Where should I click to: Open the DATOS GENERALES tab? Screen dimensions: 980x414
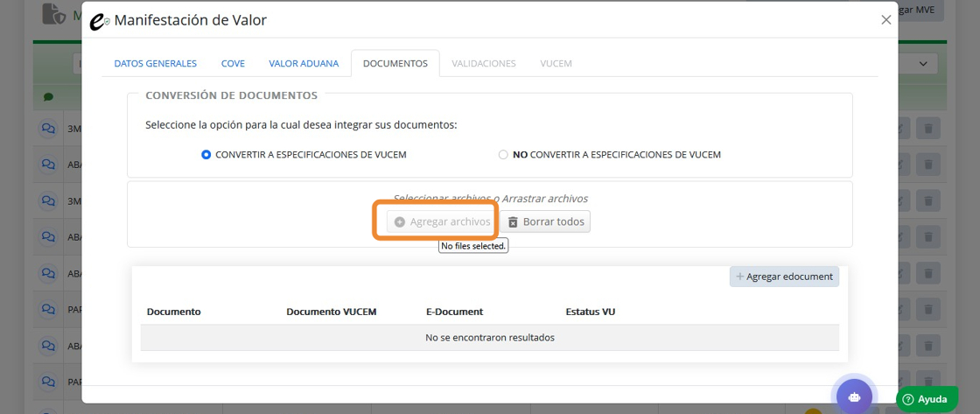coord(156,63)
